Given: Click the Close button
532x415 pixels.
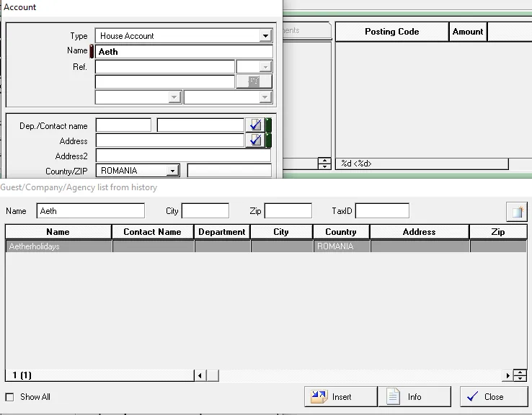Looking at the screenshot, I should [x=494, y=397].
